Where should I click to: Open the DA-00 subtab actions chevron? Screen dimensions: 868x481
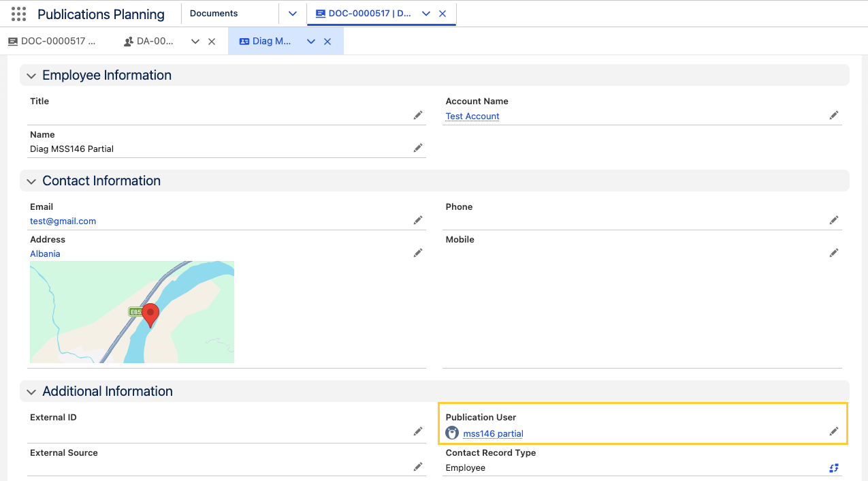point(195,42)
